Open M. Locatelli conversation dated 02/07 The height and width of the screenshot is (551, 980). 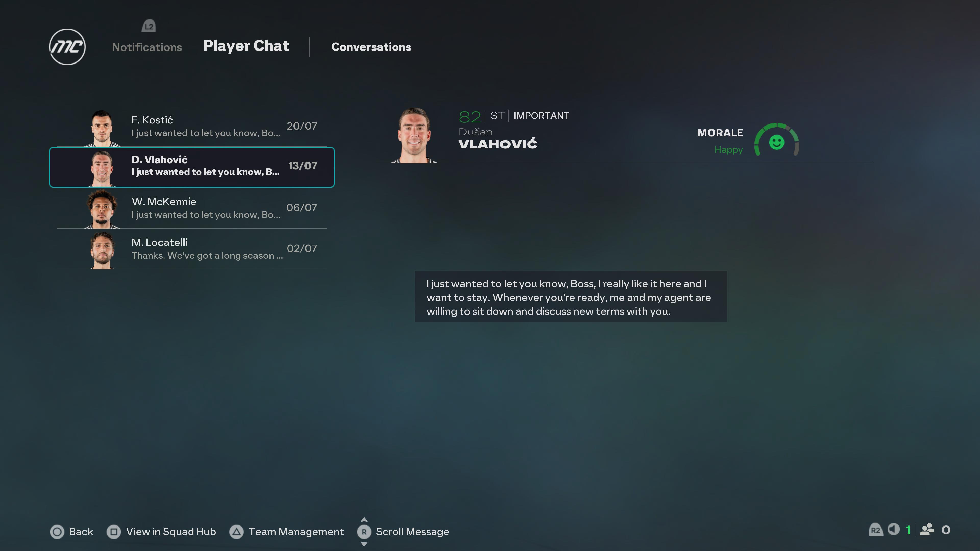(192, 249)
